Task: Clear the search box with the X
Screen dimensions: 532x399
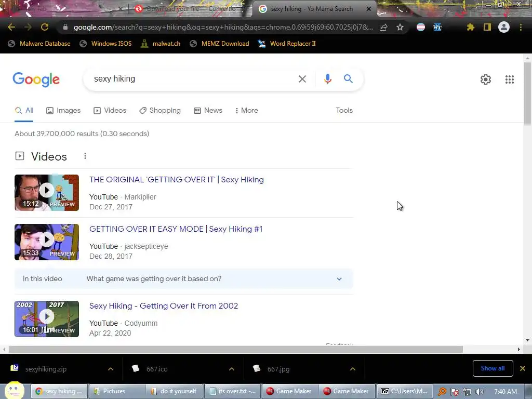Action: tap(302, 79)
